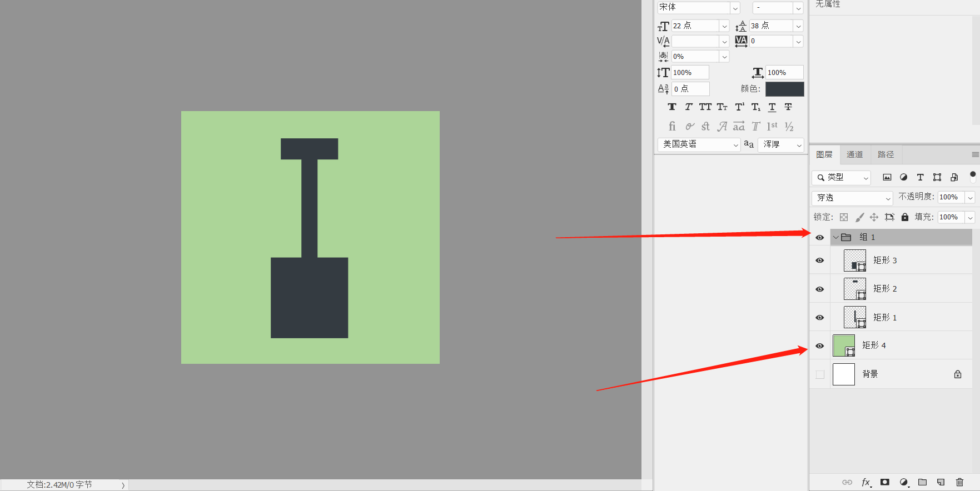Select the 矩形 3 layer thumbnail

[x=855, y=260]
